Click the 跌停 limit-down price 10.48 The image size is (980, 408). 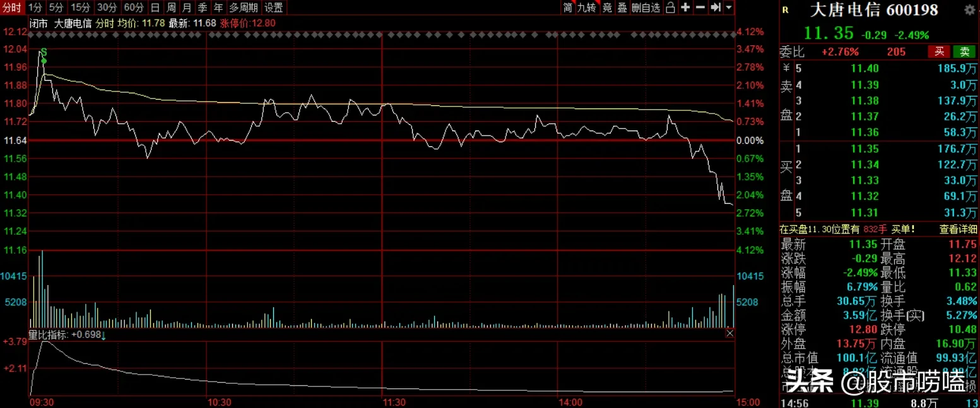tap(962, 329)
